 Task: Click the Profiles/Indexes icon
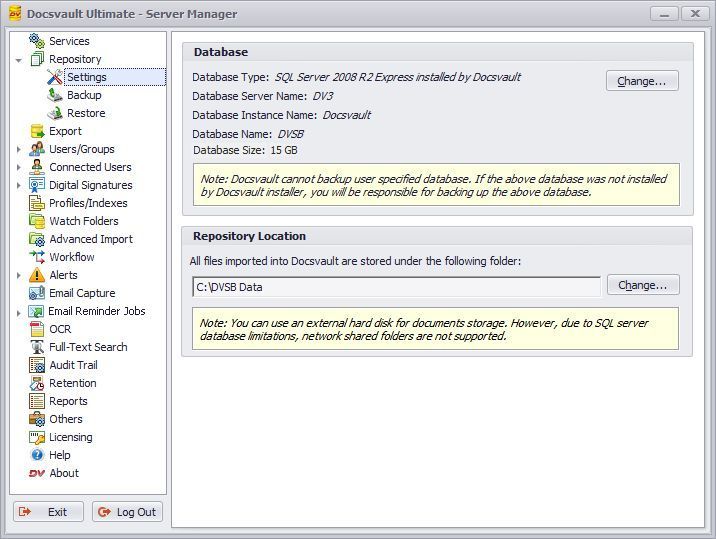(37, 203)
